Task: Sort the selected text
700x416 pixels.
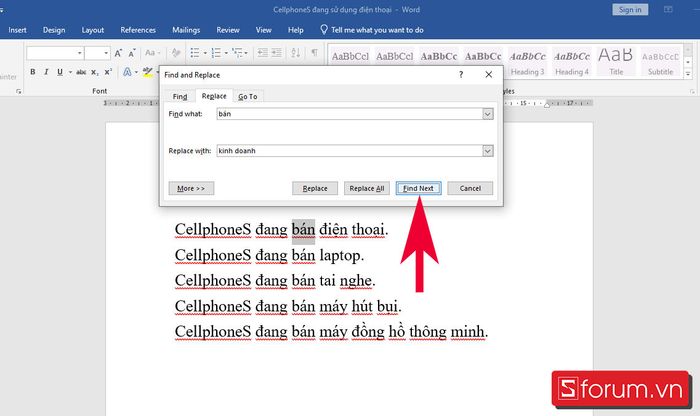Action: [296, 53]
